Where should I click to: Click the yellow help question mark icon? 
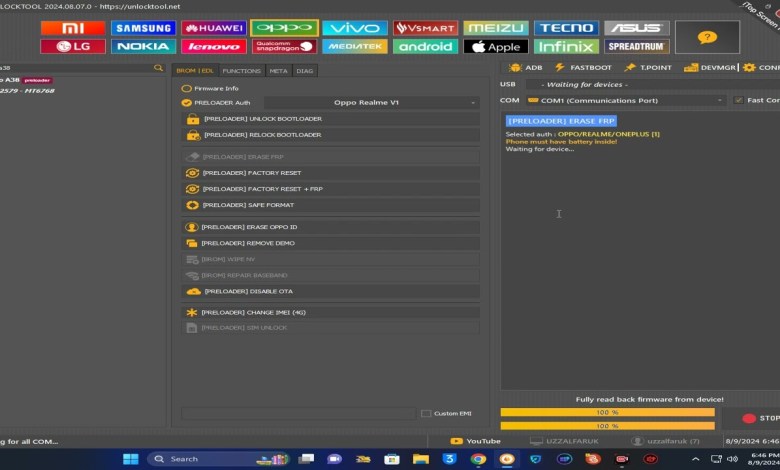(707, 37)
